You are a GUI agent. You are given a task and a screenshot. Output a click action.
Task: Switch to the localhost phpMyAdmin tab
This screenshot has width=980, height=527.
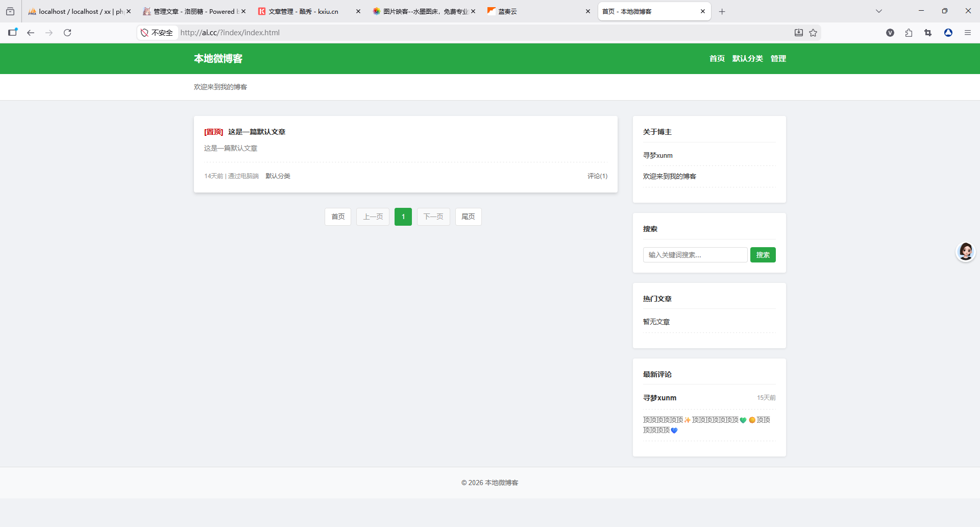click(x=77, y=11)
